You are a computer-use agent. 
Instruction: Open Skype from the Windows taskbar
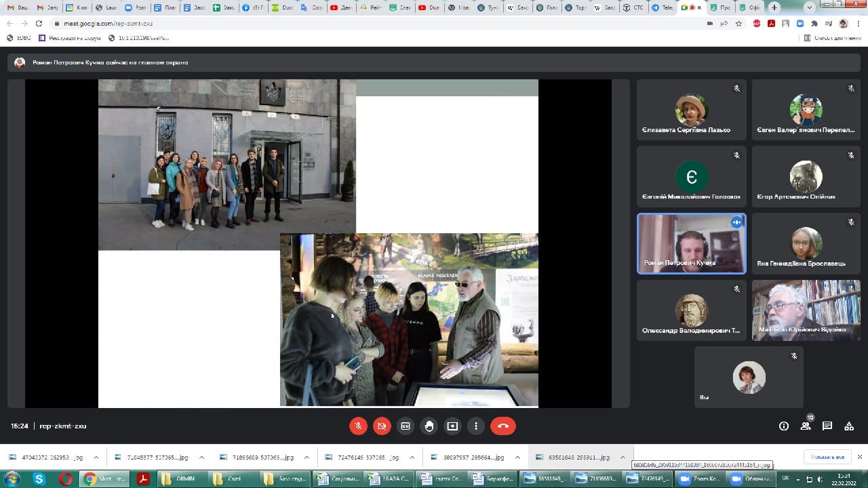coord(39,479)
